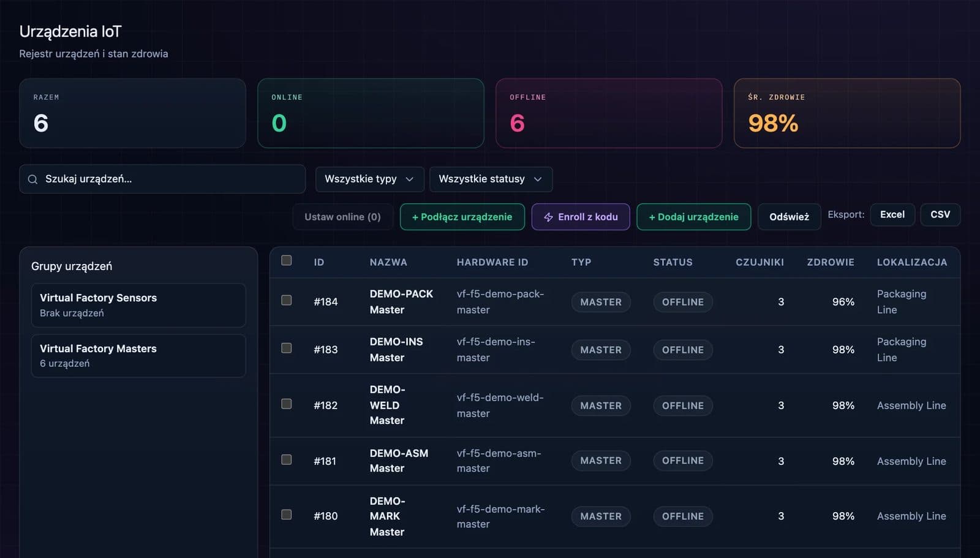The height and width of the screenshot is (558, 980).
Task: Focus the Szukaj urządzeń search field
Action: 162,179
